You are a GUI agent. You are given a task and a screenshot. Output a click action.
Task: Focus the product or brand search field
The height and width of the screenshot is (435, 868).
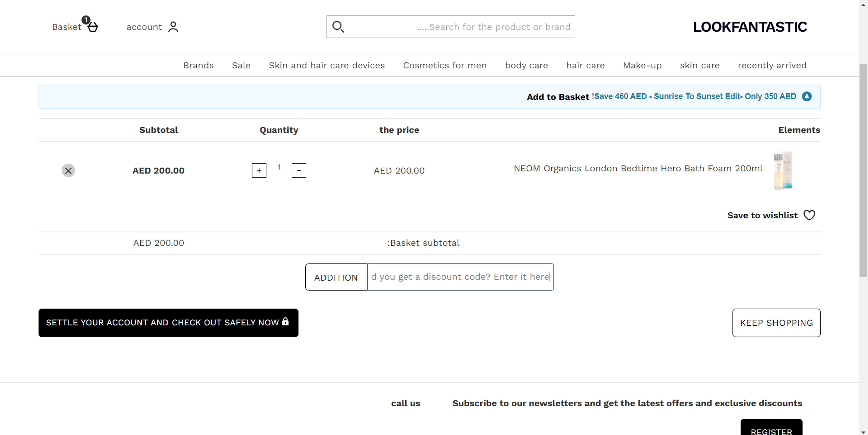[451, 27]
